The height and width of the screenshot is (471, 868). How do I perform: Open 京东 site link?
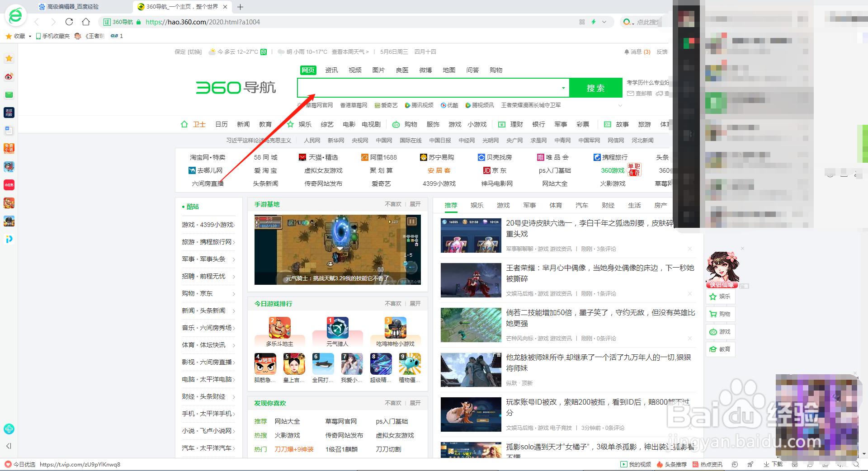pyautogui.click(x=495, y=170)
